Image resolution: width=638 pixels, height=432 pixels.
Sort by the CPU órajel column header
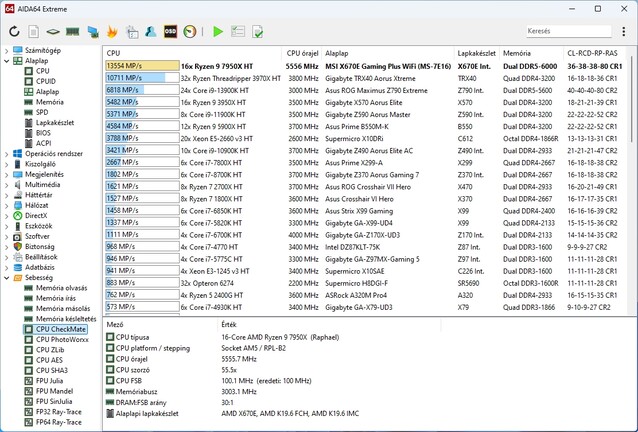coord(302,53)
